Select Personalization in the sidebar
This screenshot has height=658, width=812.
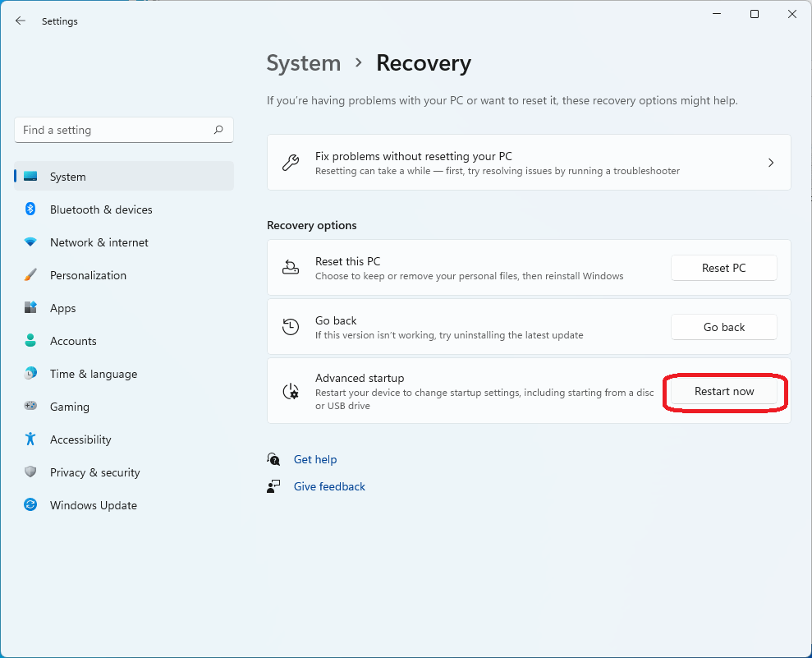(x=124, y=275)
